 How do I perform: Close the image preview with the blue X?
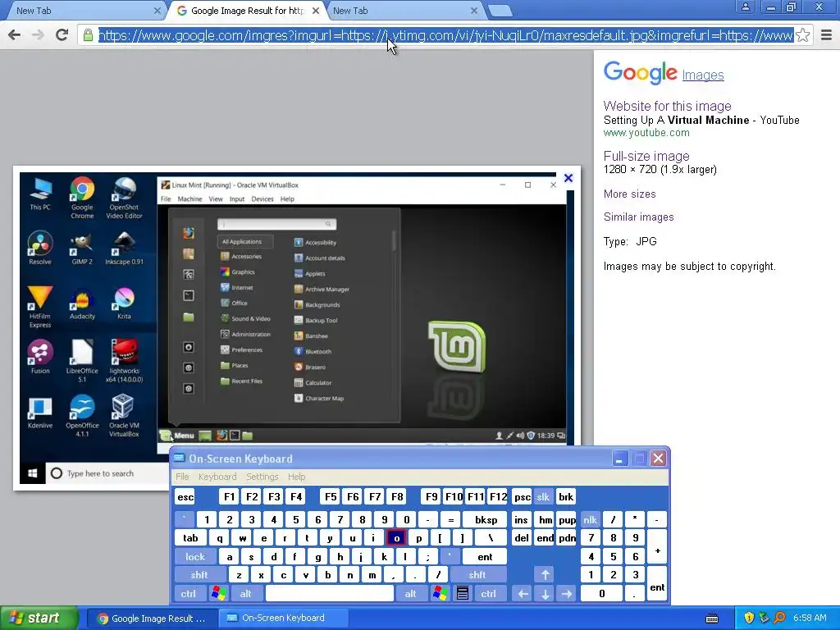(568, 178)
